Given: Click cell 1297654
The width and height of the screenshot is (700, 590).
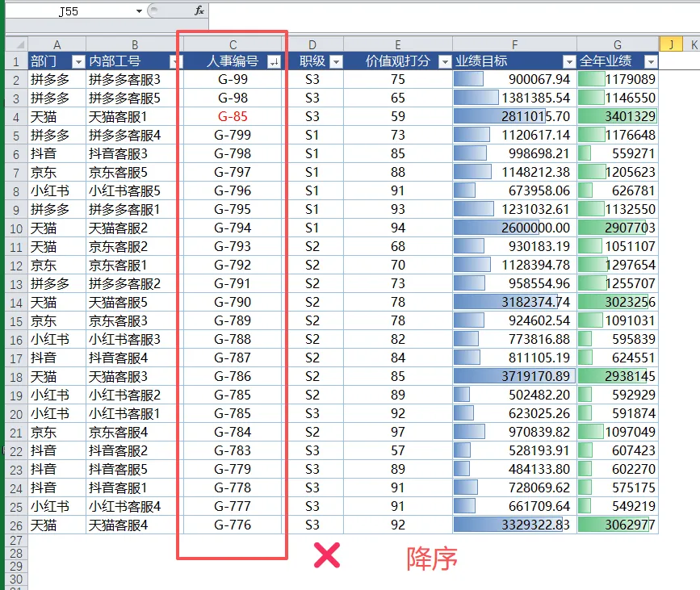Looking at the screenshot, I should pyautogui.click(x=618, y=265).
